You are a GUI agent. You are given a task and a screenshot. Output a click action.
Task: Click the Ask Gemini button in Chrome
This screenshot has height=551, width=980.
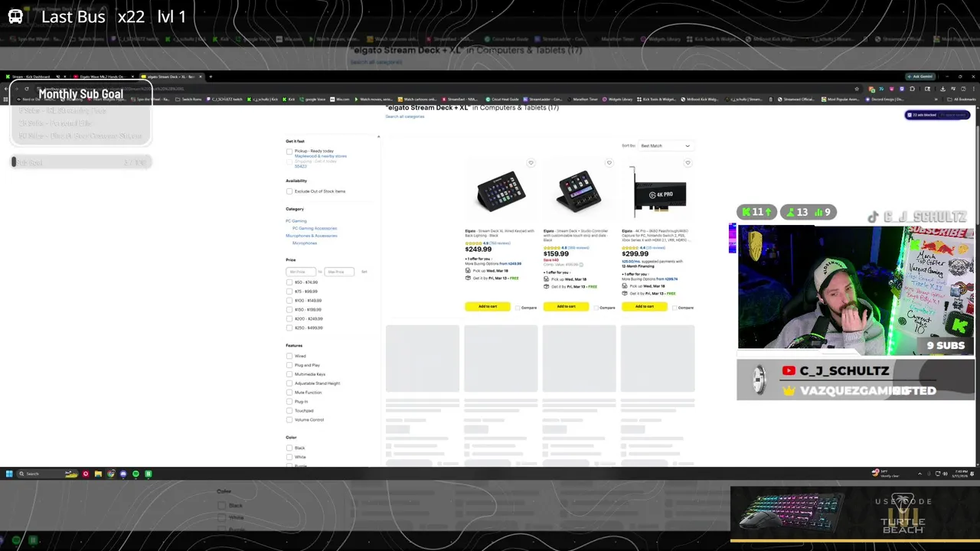point(920,77)
